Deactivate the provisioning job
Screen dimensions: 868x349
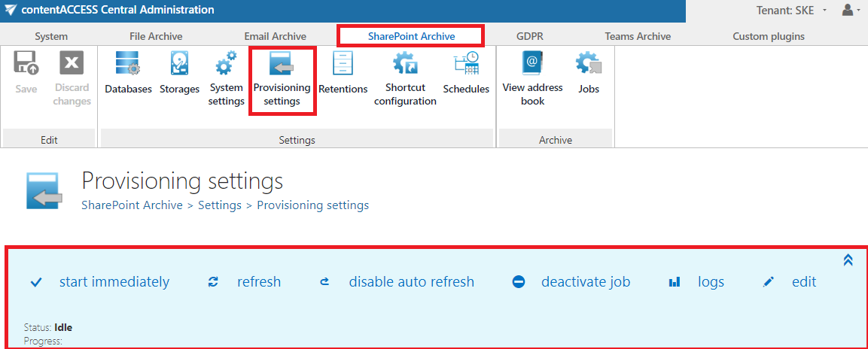coord(585,282)
